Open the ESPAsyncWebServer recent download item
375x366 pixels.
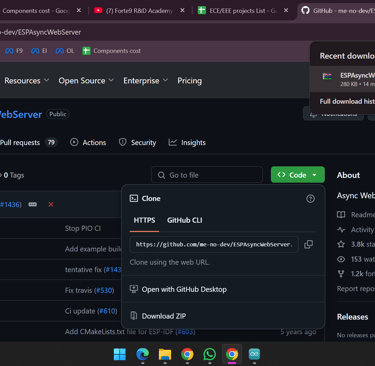click(x=343, y=79)
